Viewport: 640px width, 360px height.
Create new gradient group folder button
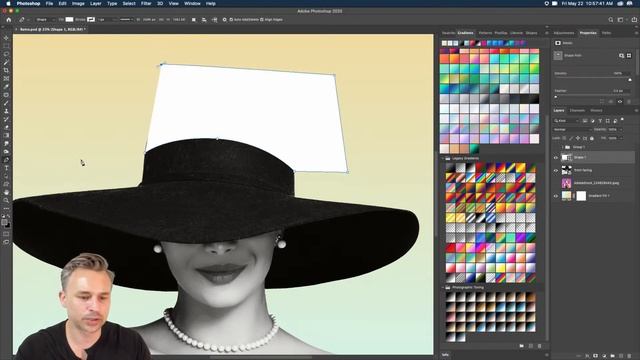[x=522, y=346]
